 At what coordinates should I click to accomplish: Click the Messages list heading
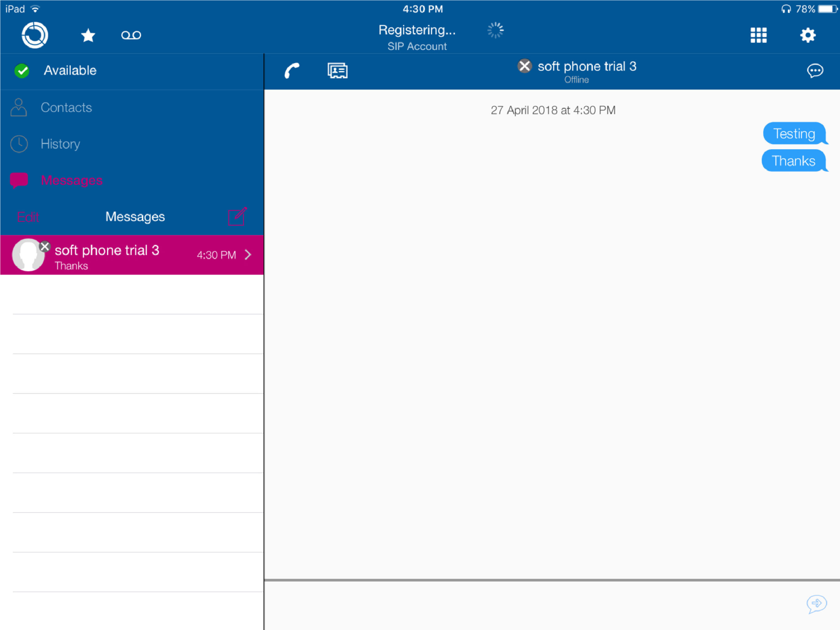(135, 217)
